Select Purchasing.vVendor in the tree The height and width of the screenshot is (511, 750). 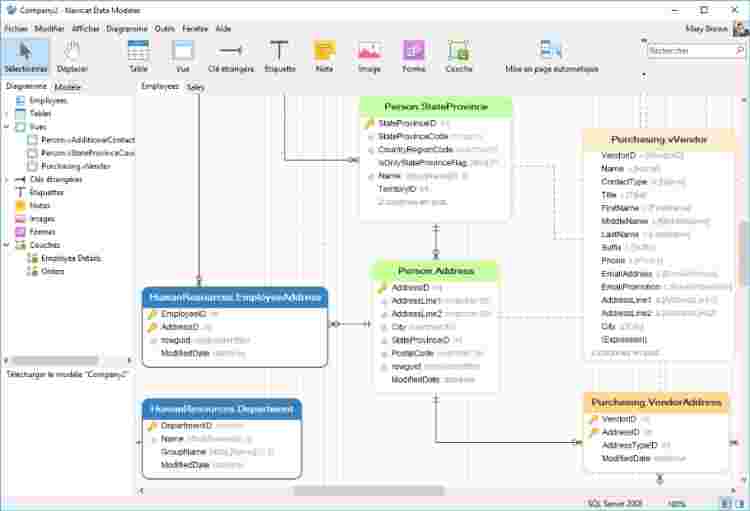(76, 166)
